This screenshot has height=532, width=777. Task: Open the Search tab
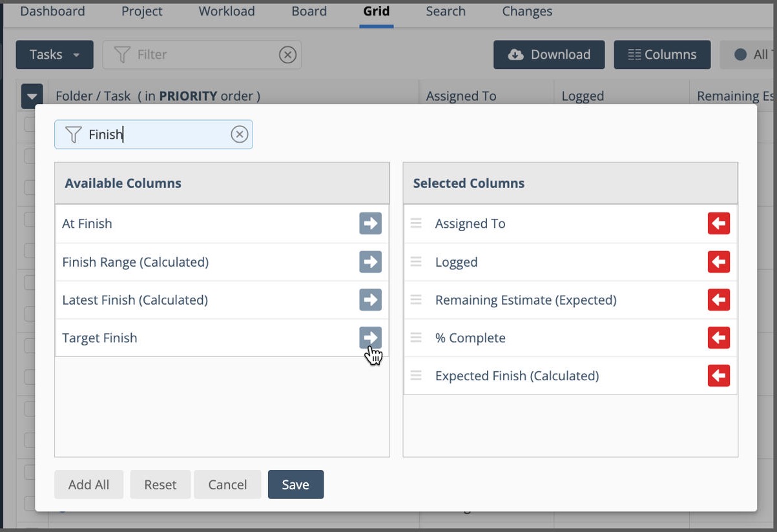445,11
